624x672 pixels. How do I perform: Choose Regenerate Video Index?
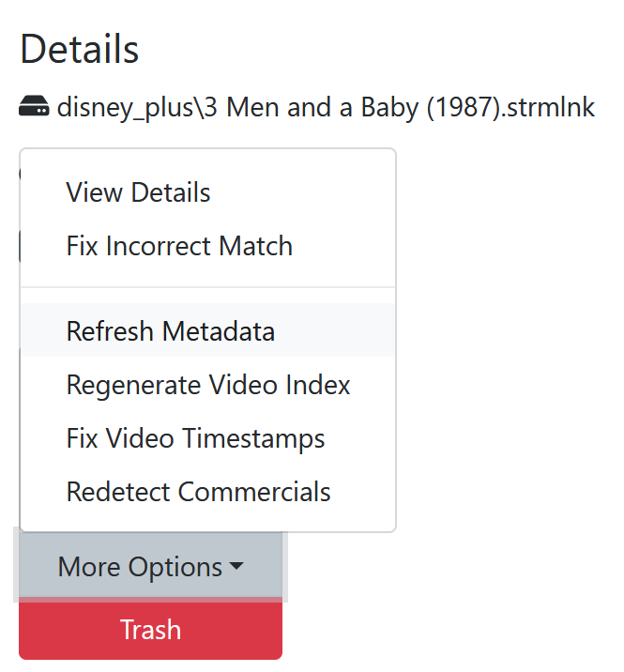[x=208, y=385]
